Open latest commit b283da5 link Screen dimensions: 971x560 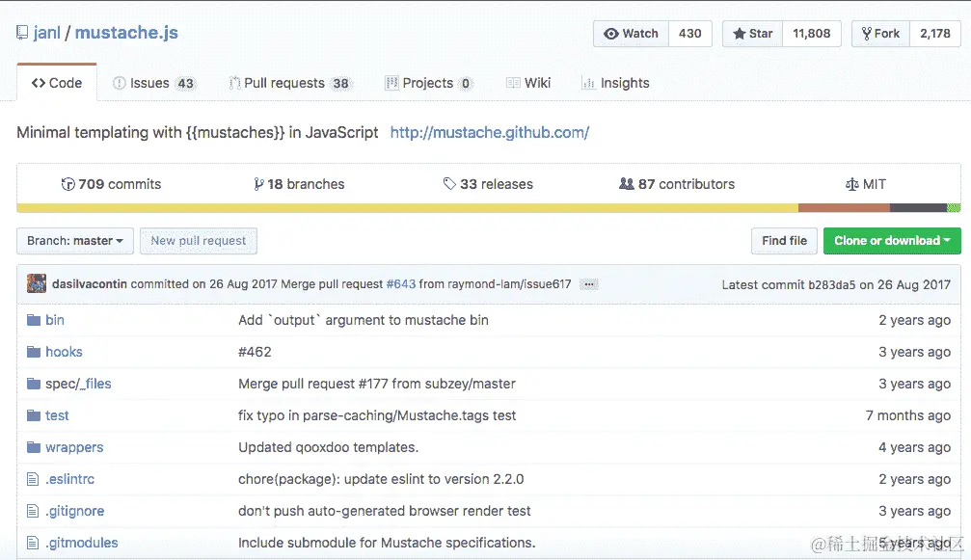click(832, 284)
